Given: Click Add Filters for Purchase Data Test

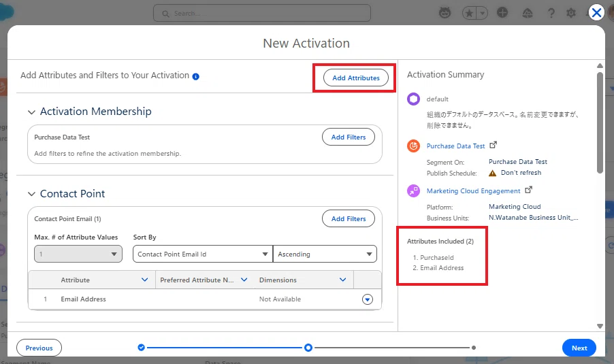Looking at the screenshot, I should [348, 137].
